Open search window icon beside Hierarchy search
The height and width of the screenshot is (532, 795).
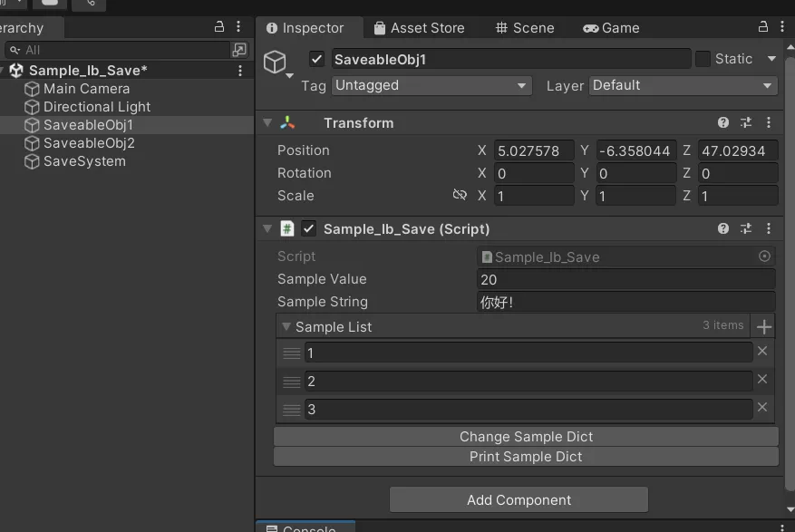coord(239,50)
